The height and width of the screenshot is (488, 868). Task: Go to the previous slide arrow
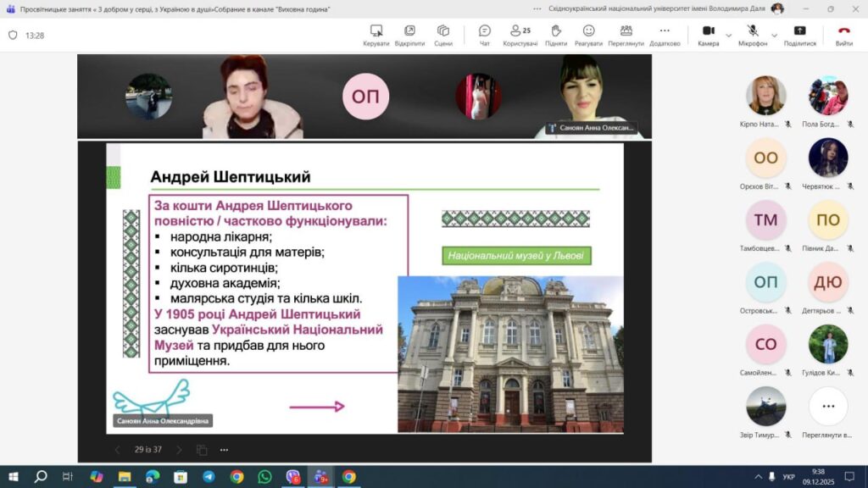click(x=118, y=450)
